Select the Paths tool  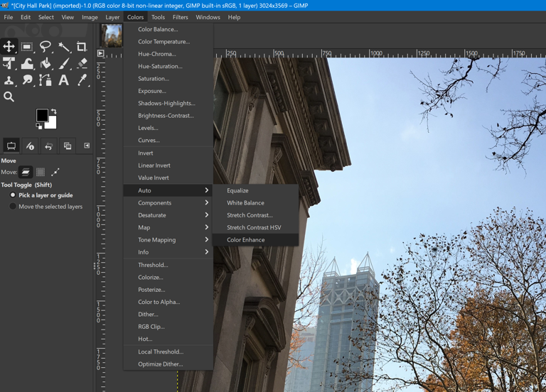coord(45,80)
